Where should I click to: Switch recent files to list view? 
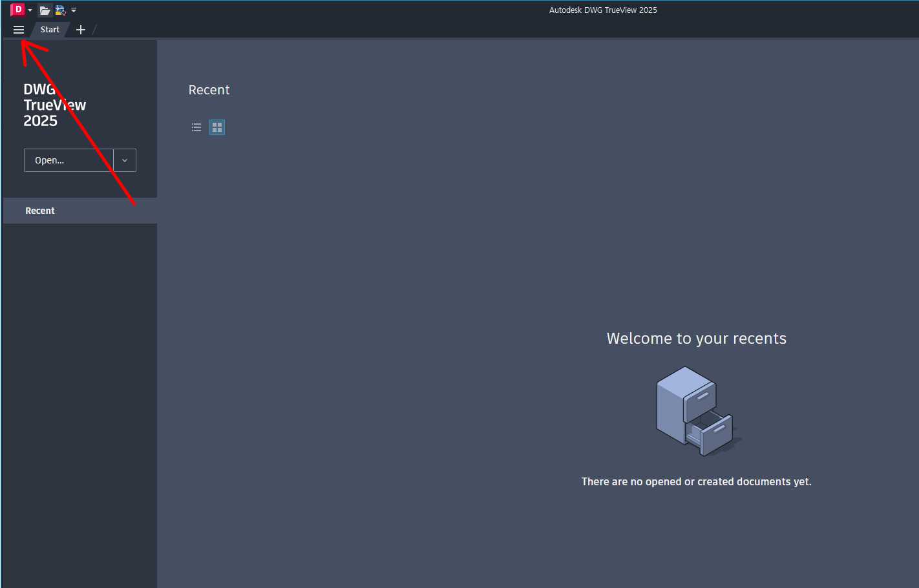[x=196, y=127]
